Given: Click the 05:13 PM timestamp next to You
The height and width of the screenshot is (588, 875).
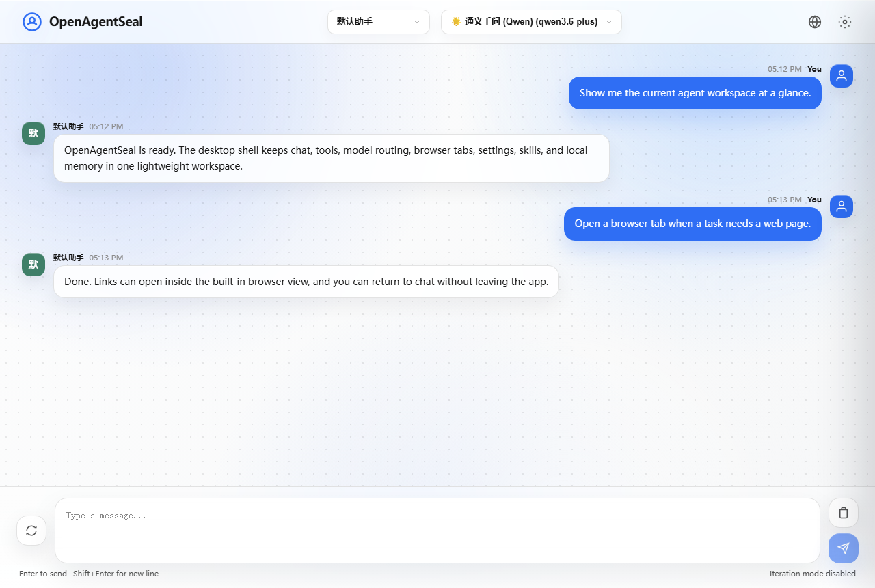Looking at the screenshot, I should (x=785, y=200).
